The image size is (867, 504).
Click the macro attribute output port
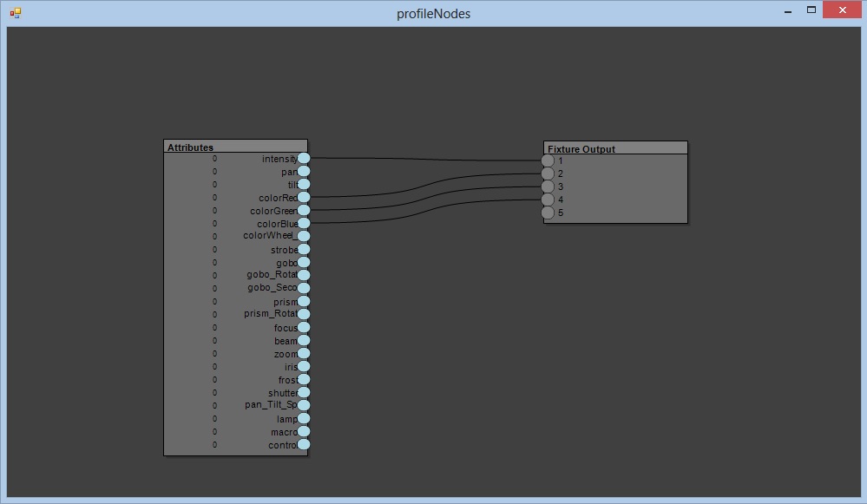click(x=304, y=432)
